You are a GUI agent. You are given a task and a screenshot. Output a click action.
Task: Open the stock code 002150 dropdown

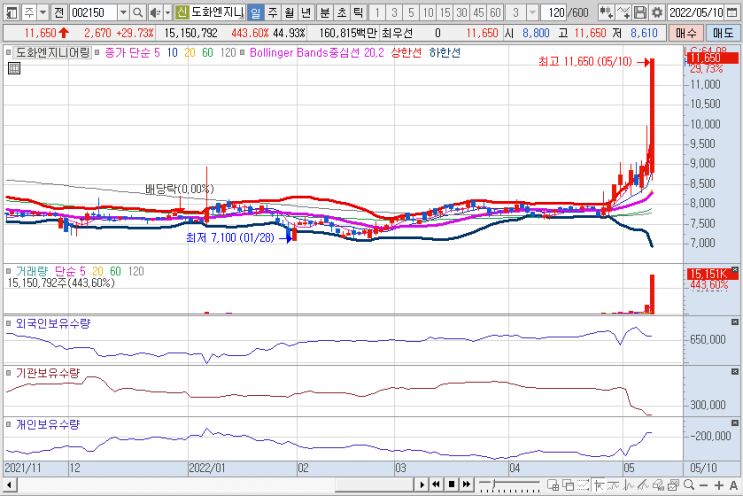pyautogui.click(x=123, y=13)
